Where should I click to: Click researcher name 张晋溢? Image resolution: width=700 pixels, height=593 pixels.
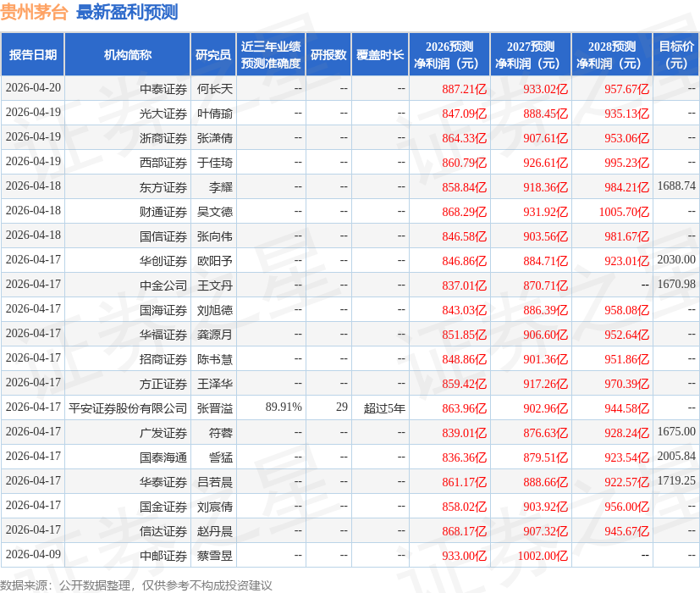coord(214,407)
